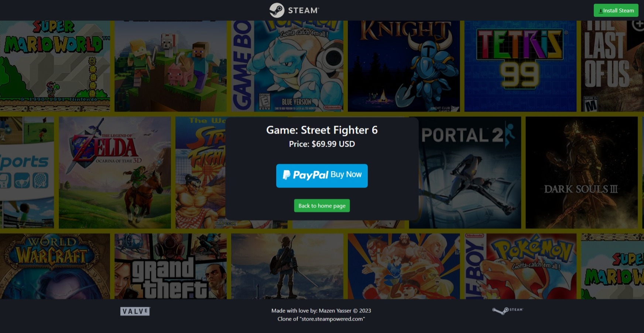Screen dimensions: 644x333
Task: Click the Valve logo in the footer
Action: (x=135, y=311)
